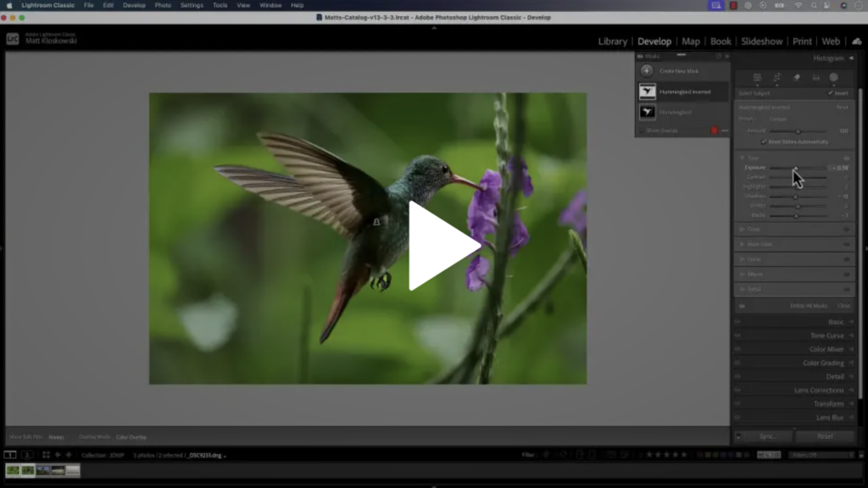Open the Photo menu
Screen dimensions: 868x488
pos(163,5)
